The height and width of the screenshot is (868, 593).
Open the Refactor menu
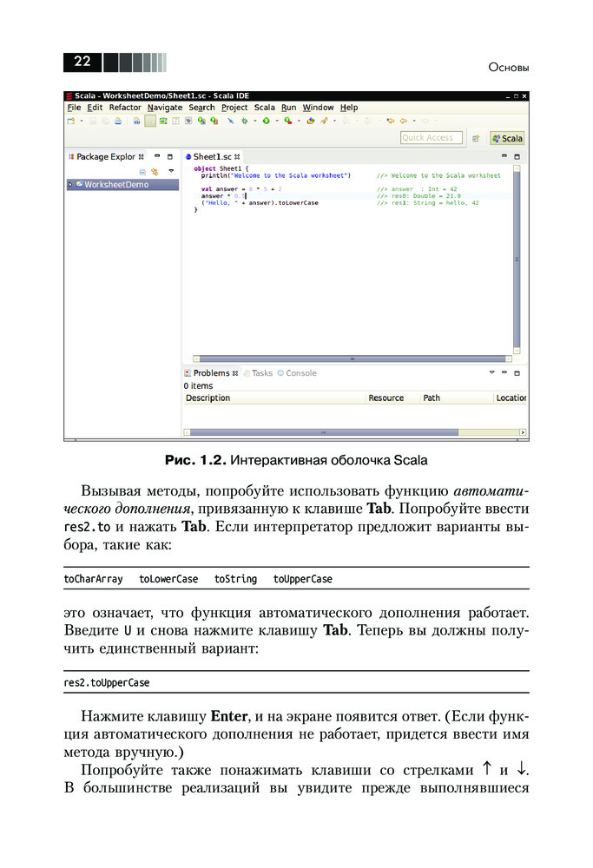pos(125,108)
